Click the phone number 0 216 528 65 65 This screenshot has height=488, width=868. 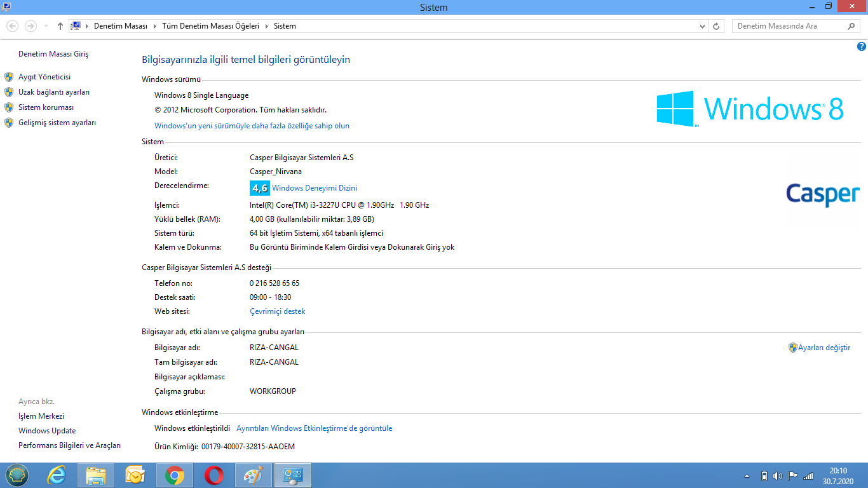[275, 283]
